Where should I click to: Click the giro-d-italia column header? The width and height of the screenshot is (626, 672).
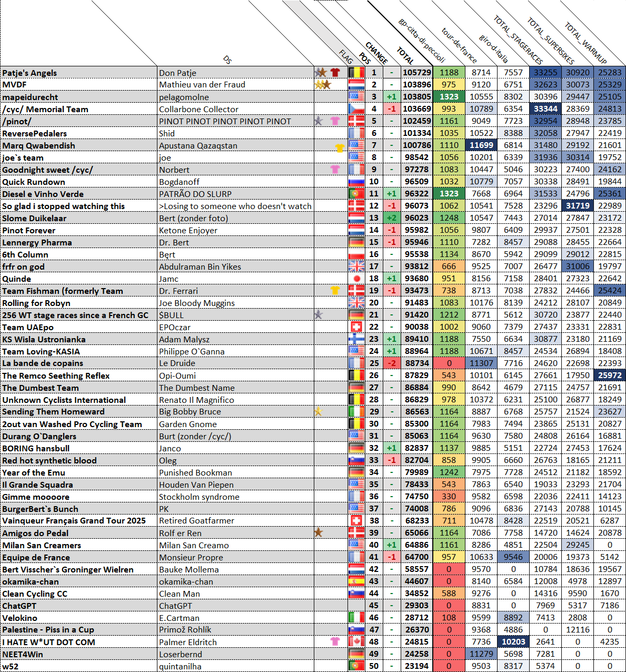click(493, 48)
